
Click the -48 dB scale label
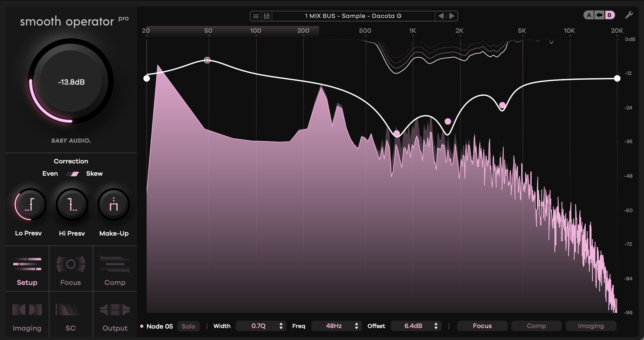click(x=628, y=176)
